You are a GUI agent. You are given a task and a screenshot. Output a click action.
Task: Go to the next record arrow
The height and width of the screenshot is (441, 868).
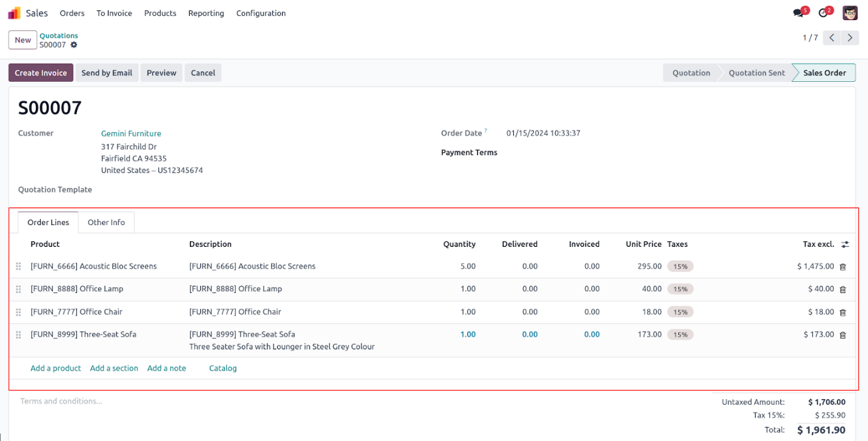pos(850,38)
